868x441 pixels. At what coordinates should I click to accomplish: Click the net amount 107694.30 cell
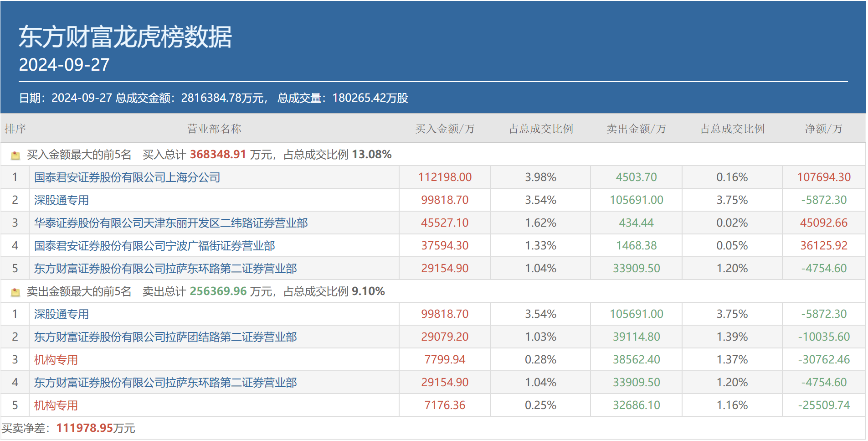(x=824, y=177)
